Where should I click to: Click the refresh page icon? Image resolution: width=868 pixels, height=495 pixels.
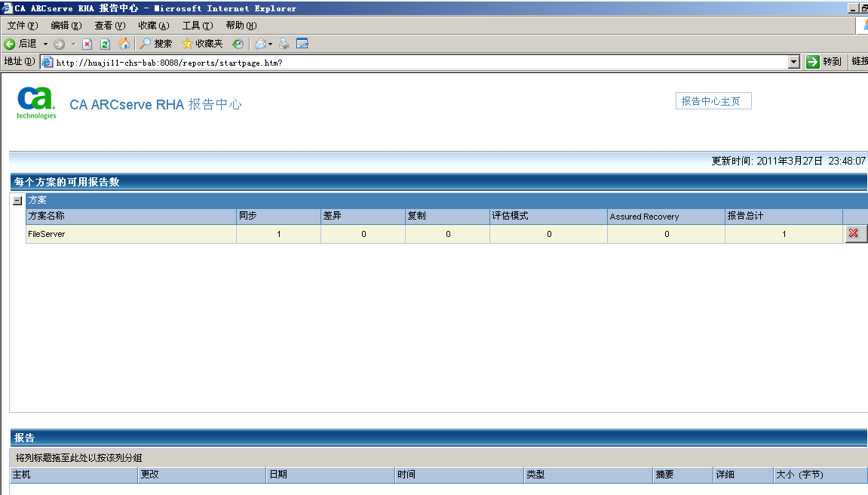pos(105,44)
